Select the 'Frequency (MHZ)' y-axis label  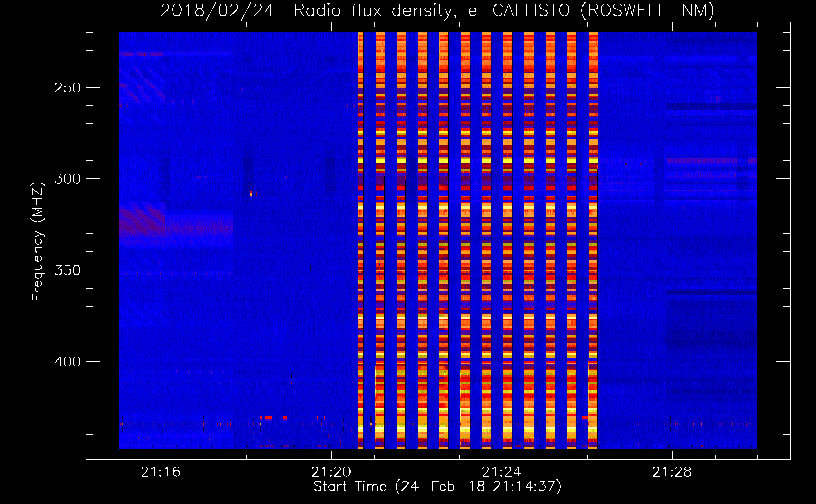[x=38, y=241]
